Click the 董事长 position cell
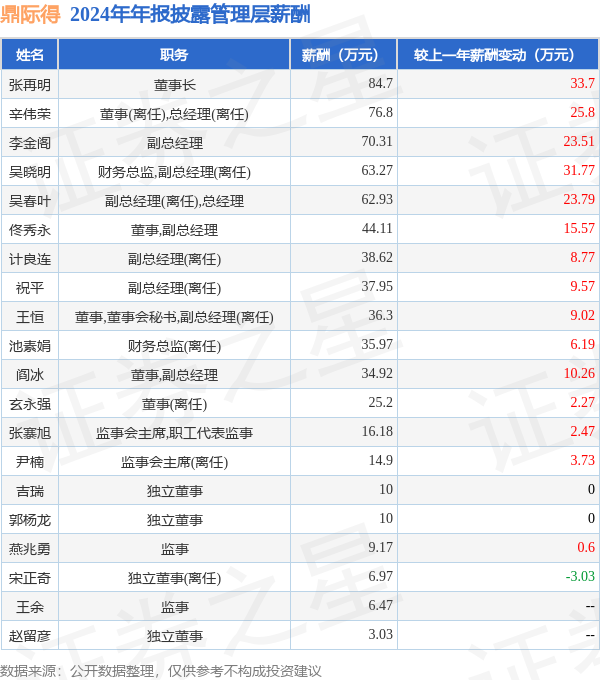Screen dimensions: 600x680 [174, 85]
